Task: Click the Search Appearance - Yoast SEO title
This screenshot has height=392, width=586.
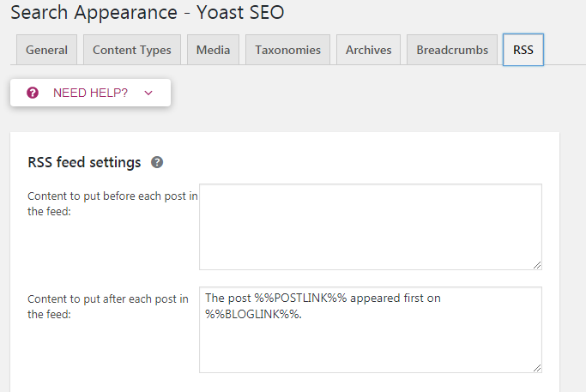Action: tap(147, 13)
